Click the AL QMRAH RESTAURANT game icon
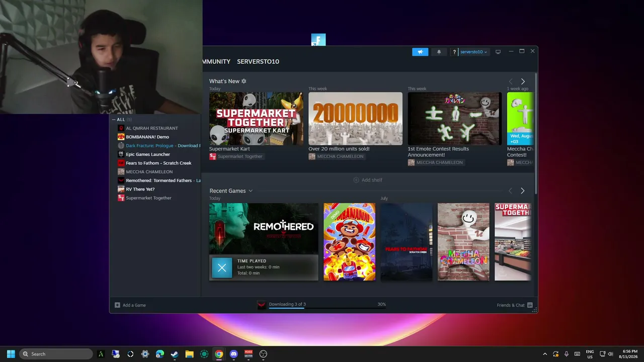 [x=121, y=128]
